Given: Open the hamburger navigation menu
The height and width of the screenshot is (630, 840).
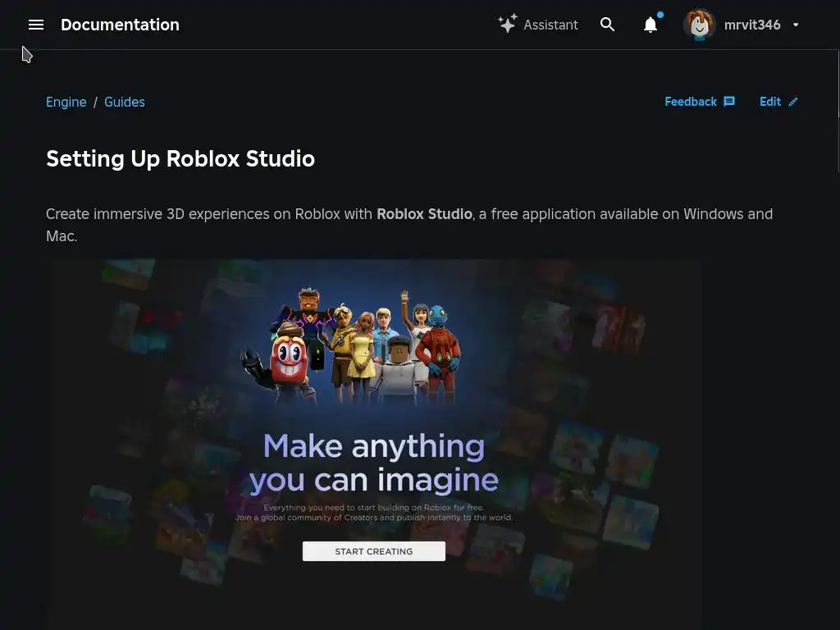Looking at the screenshot, I should 36,25.
